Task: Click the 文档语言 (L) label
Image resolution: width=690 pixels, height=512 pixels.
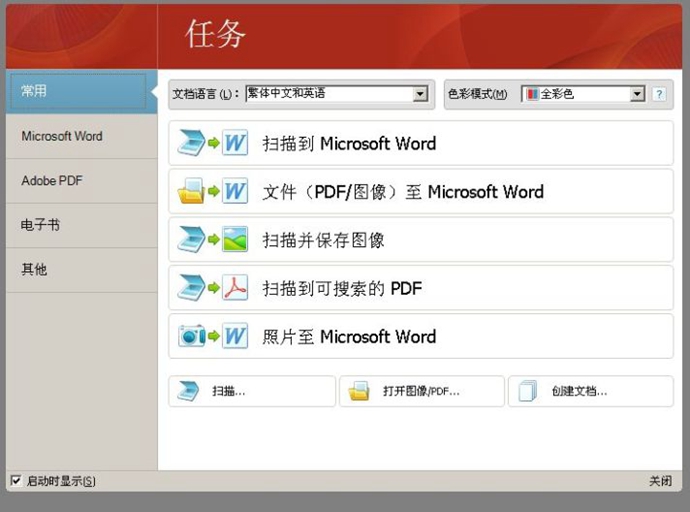Action: 206,94
